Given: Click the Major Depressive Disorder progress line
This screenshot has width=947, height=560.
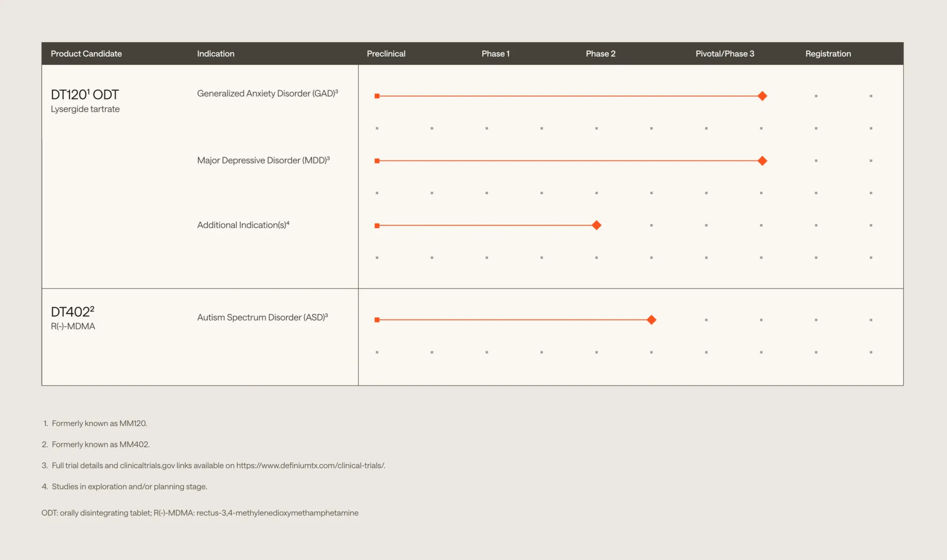Looking at the screenshot, I should click(x=568, y=161).
